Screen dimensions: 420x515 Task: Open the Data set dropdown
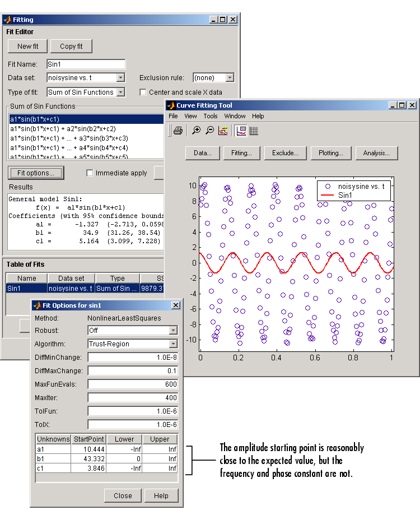pyautogui.click(x=121, y=77)
